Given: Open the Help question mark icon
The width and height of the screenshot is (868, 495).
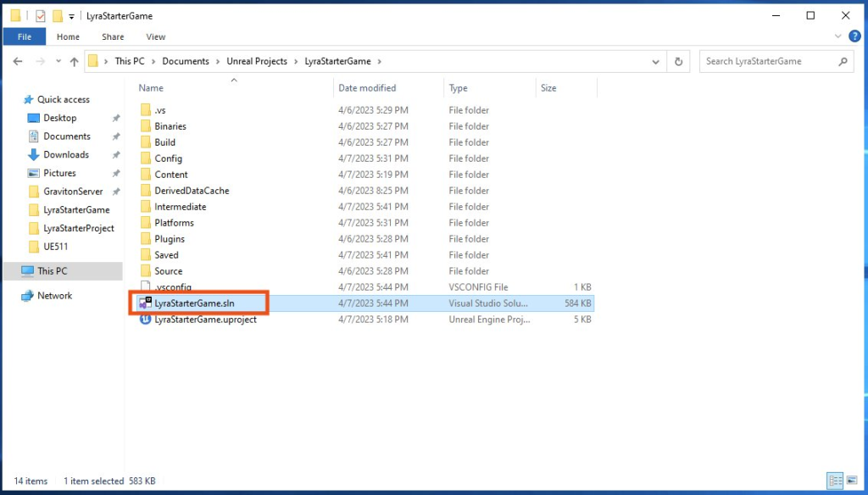Looking at the screenshot, I should click(854, 36).
